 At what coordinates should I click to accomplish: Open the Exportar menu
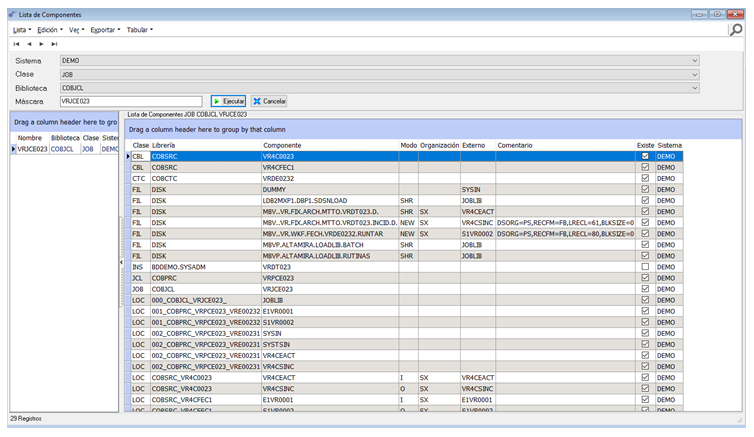(105, 30)
